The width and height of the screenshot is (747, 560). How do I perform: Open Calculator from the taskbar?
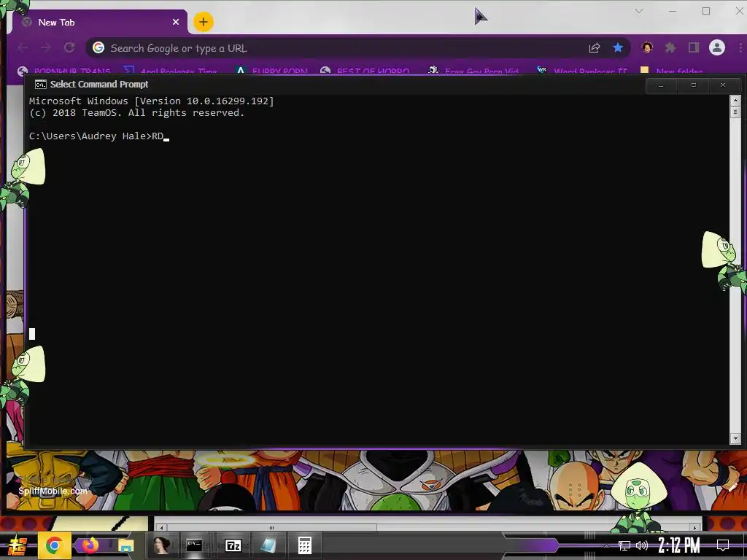305,545
